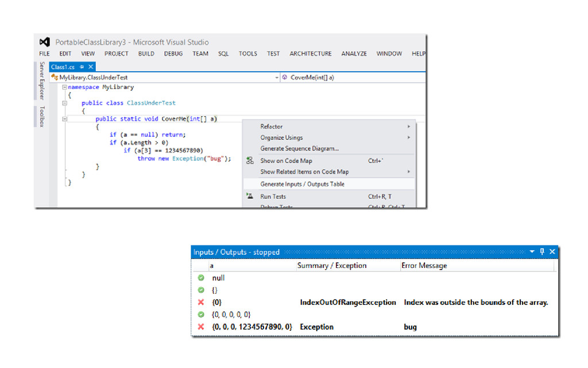Click the Visual Studio logo icon
The height and width of the screenshot is (368, 588).
(x=45, y=42)
